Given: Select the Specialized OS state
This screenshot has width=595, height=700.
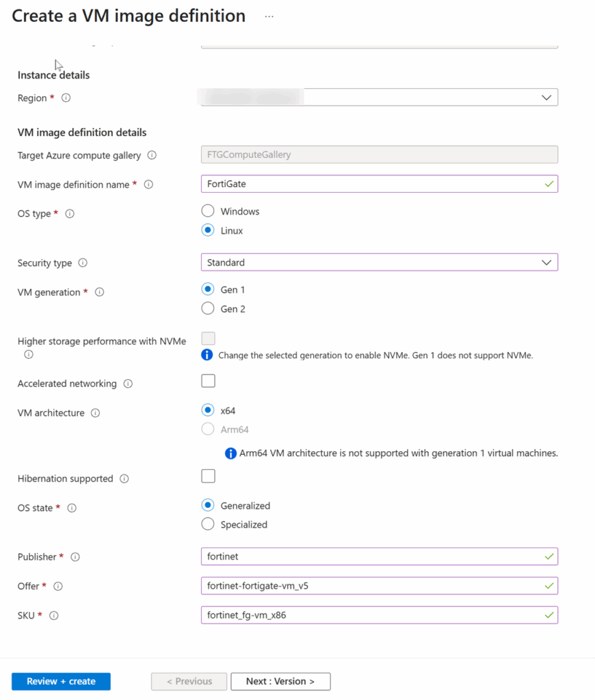Looking at the screenshot, I should click(x=207, y=524).
